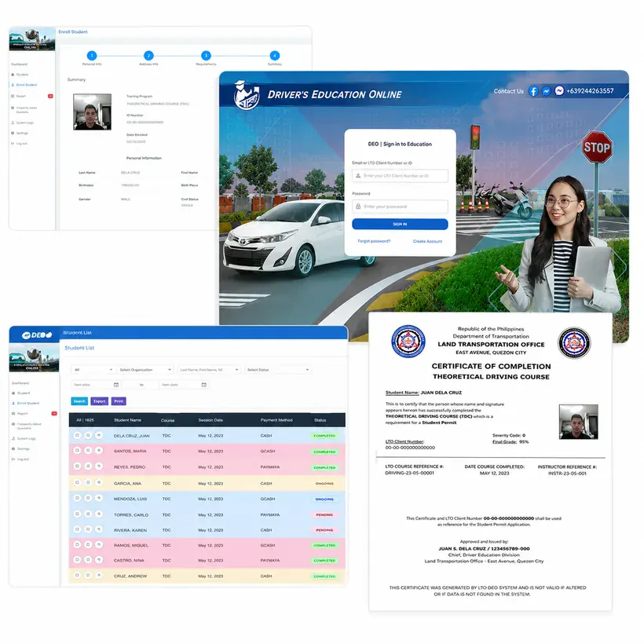Screen dimensions: 644x644
Task: Click the Forgot password? link
Action: [x=374, y=242]
